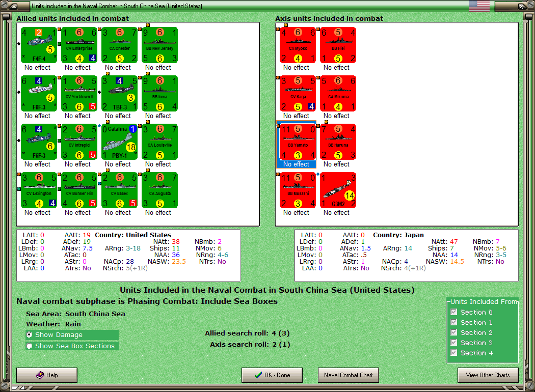Image resolution: width=535 pixels, height=392 pixels.
Task: Select the F4F-4 fighter unit counter
Action: pos(39,45)
